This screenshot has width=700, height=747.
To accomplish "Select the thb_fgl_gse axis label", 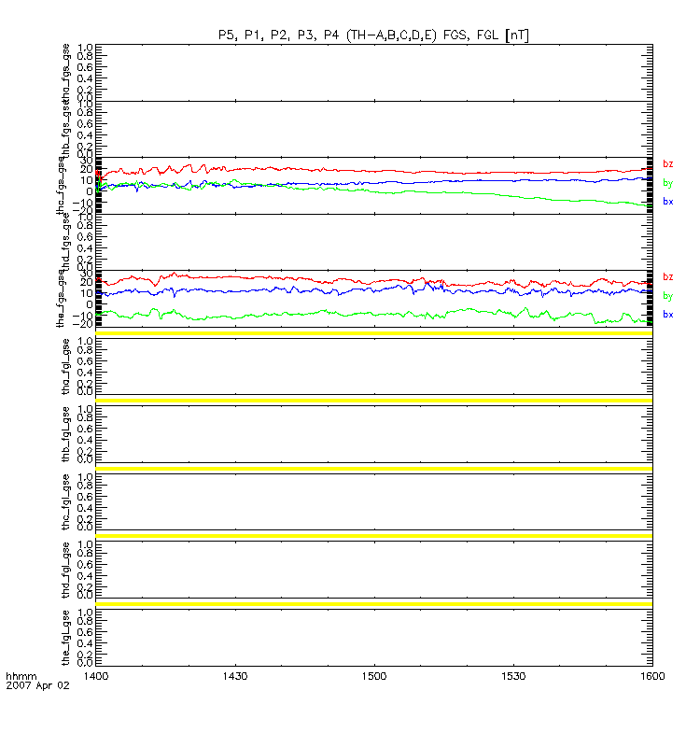I will click(x=66, y=434).
